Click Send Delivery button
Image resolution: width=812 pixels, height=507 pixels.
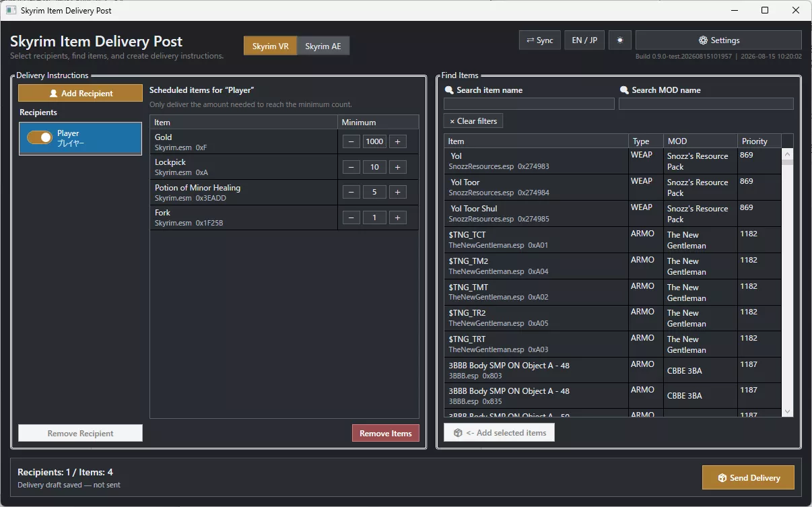pos(748,477)
